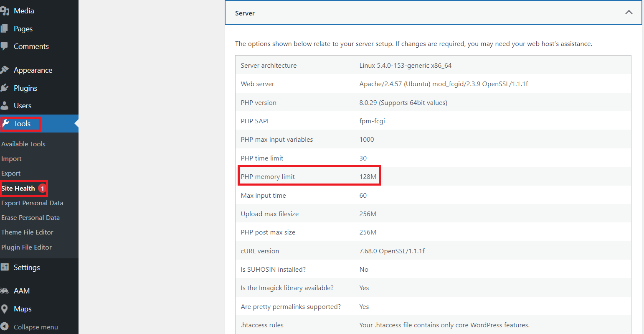Click the PHP SAPI fpm-fcgi value

click(x=372, y=121)
